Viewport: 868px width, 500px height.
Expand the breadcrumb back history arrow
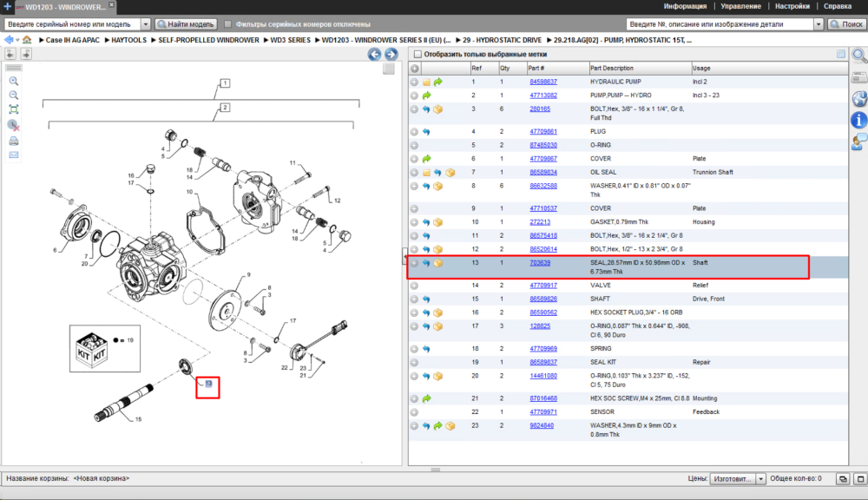(17, 41)
